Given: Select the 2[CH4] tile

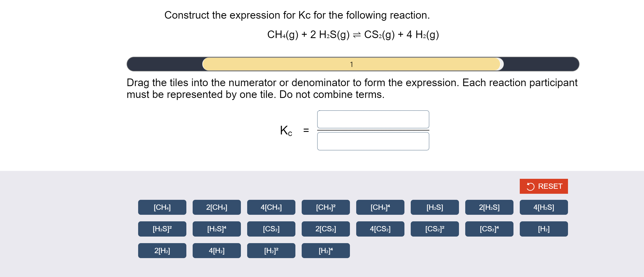Looking at the screenshot, I should point(217,207).
